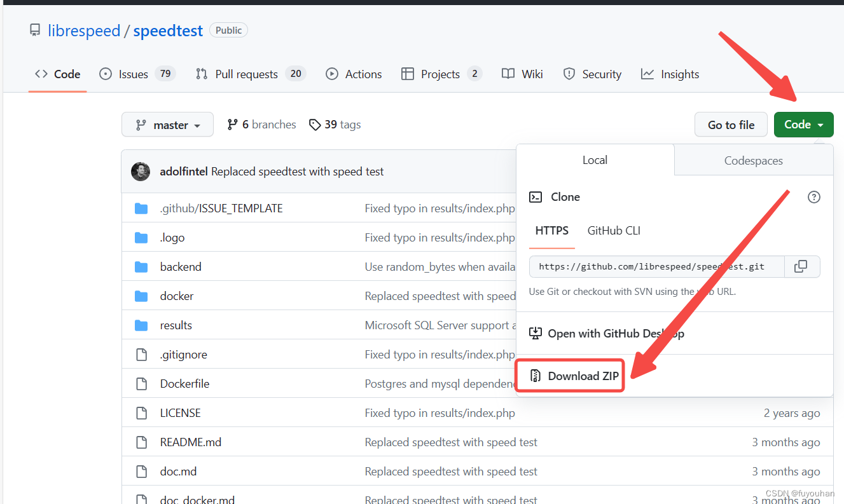Click the repository book icon beside librespeed
This screenshot has width=844, height=504.
pyautogui.click(x=35, y=30)
